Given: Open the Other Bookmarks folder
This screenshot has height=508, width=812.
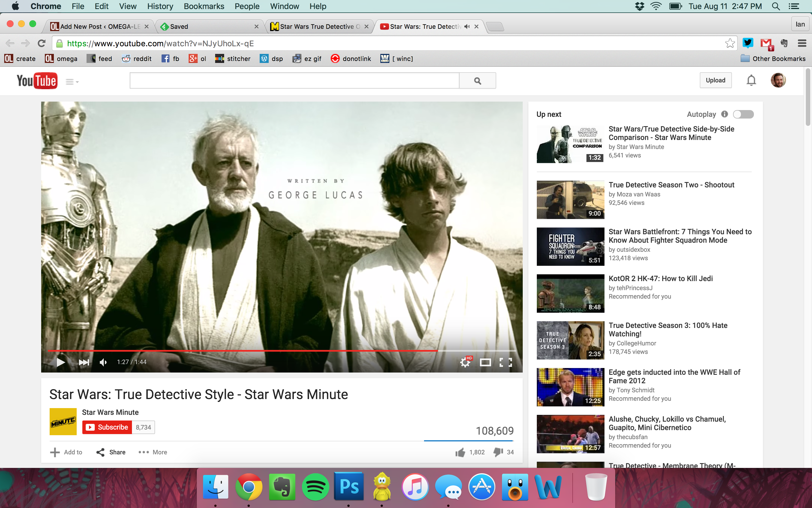Looking at the screenshot, I should pos(773,58).
